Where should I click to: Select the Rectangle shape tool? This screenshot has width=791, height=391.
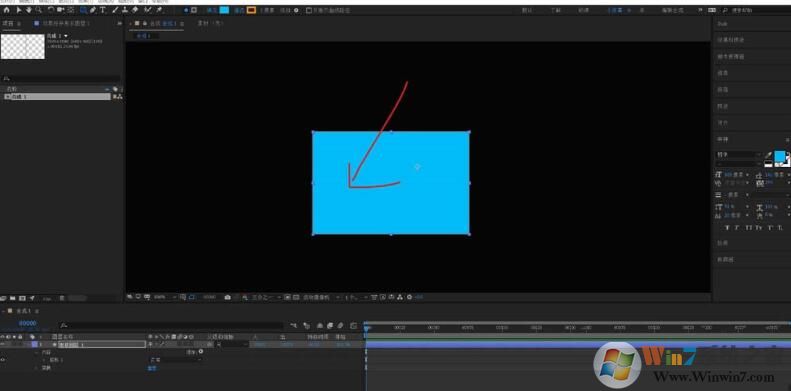(84, 10)
